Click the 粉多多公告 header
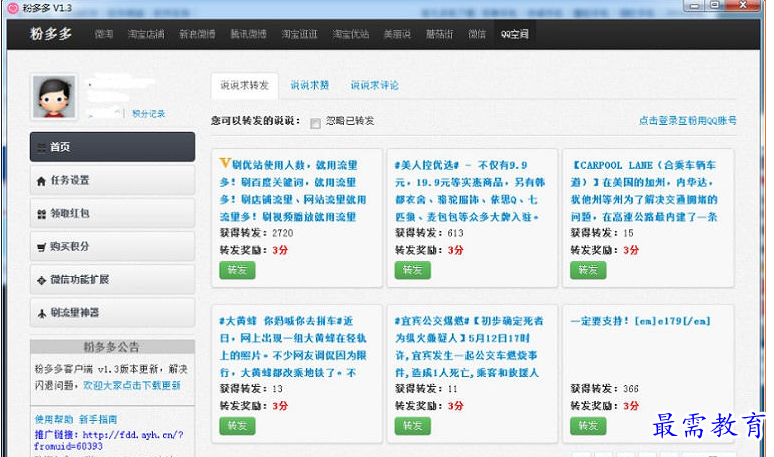The width and height of the screenshot is (774, 457). (113, 347)
